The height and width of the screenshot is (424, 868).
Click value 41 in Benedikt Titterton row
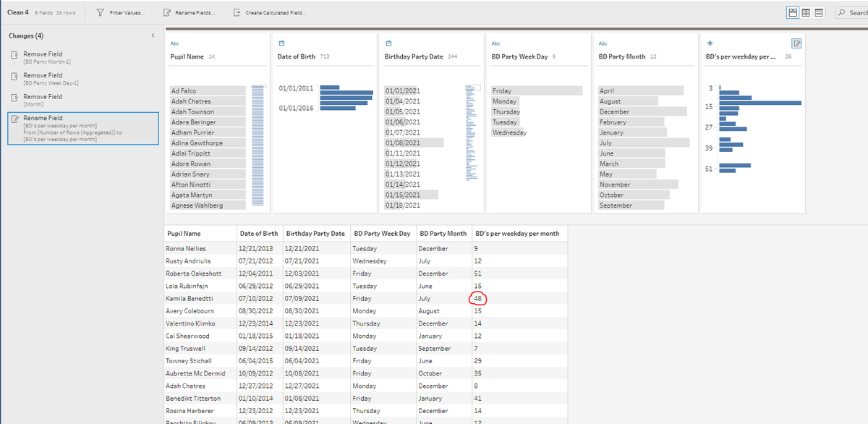coord(478,399)
